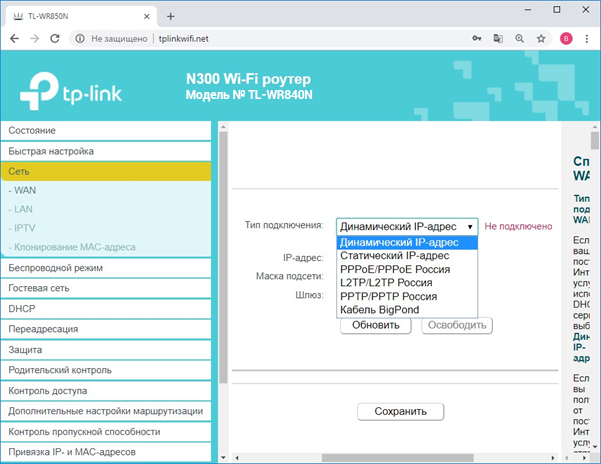Click the browser back arrow
The height and width of the screenshot is (464, 601).
pyautogui.click(x=16, y=38)
